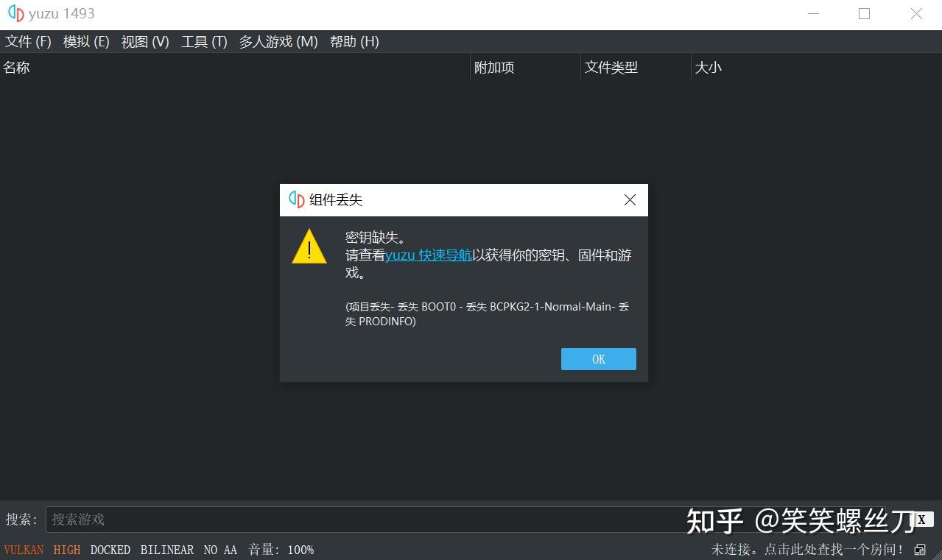Screen dimensions: 942x560
Task: Click the 密钥缺失。 message text
Action: tap(376, 238)
